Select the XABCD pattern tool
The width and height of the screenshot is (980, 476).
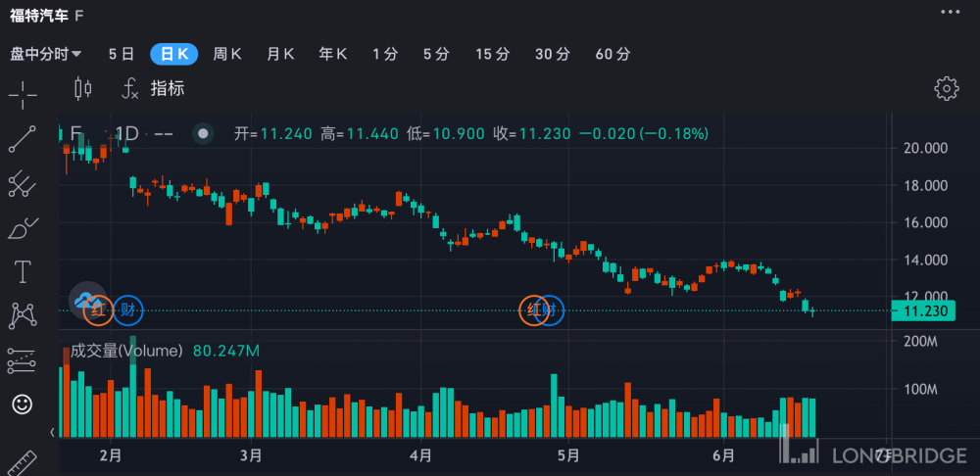tap(22, 315)
